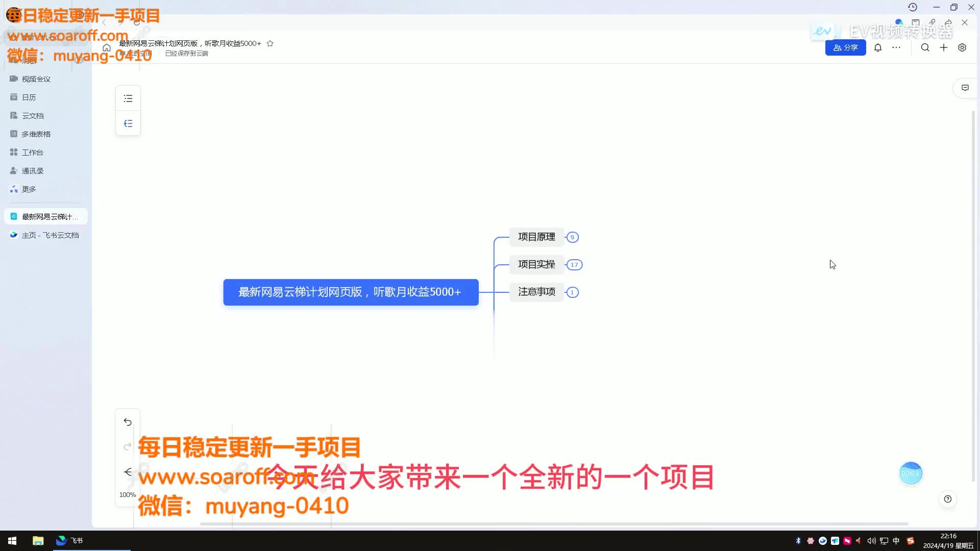Expand 注意事项 using its 1 badge
This screenshot has width=980, height=551.
tap(572, 292)
